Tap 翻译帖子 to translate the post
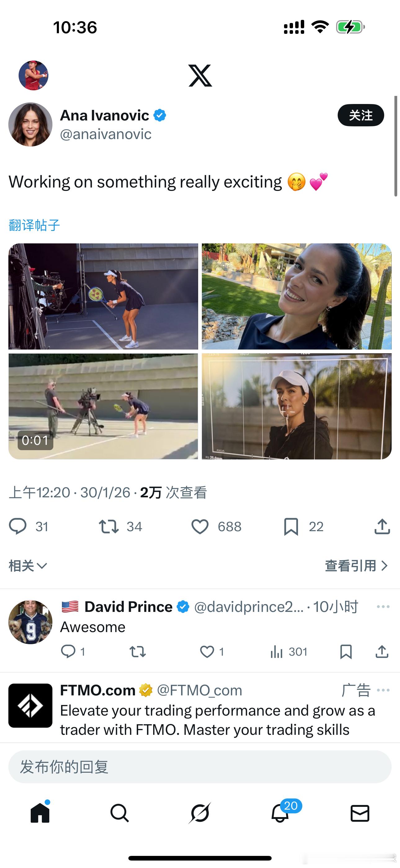The image size is (400, 868). pos(34,225)
